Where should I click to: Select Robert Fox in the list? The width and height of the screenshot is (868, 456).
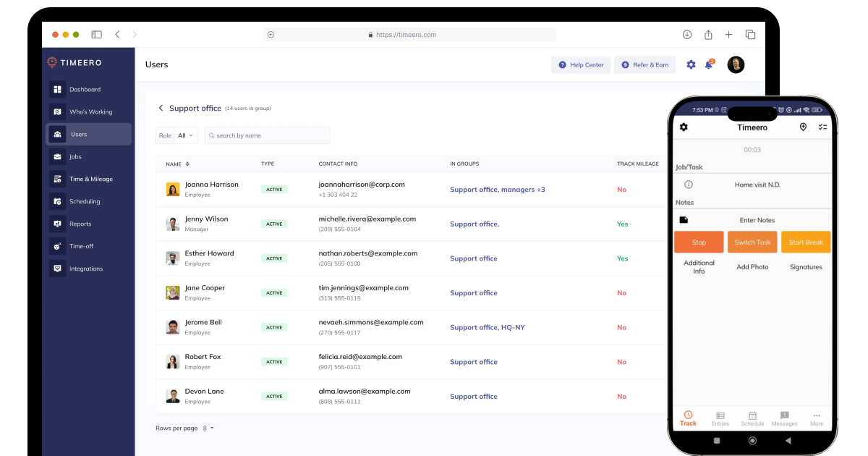pos(411,361)
